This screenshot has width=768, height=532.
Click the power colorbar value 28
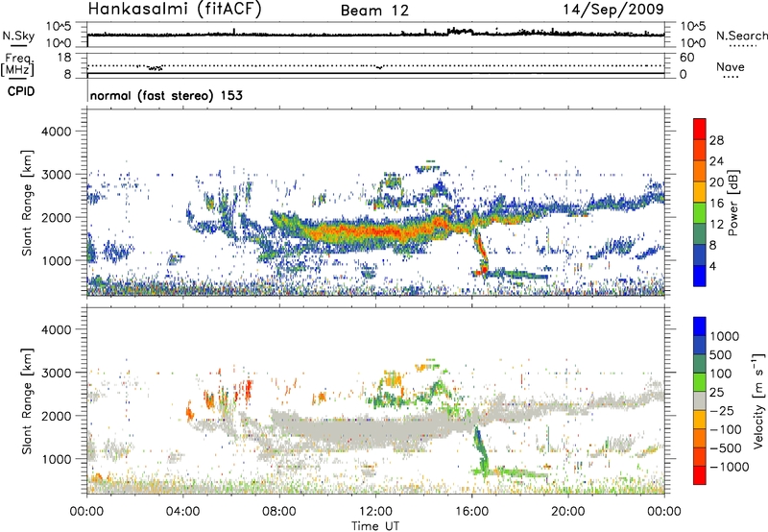(716, 140)
